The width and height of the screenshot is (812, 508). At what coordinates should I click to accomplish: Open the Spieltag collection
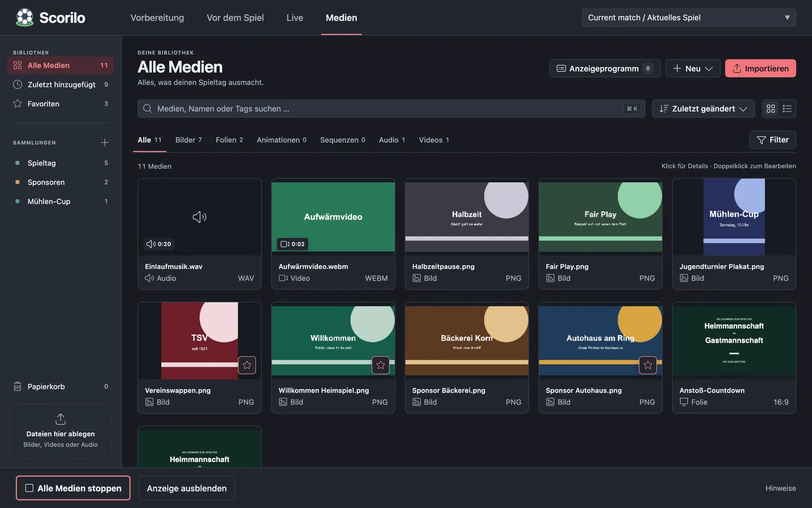pos(61,163)
